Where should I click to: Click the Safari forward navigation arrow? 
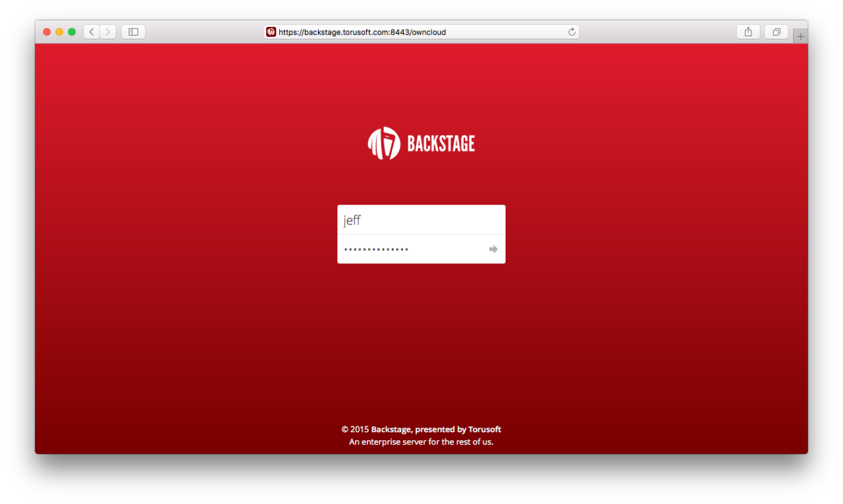108,32
